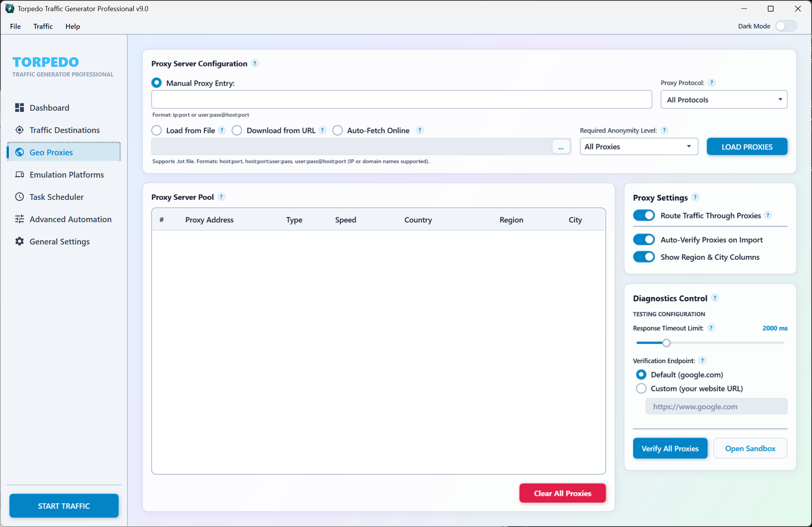The width and height of the screenshot is (812, 527).
Task: Choose Default (google.com) verification endpoint
Action: point(641,374)
